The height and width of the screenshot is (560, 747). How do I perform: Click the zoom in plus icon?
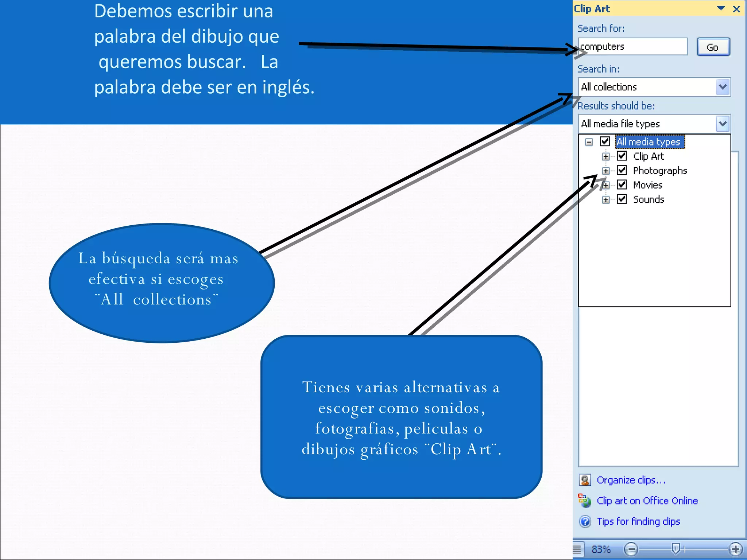pyautogui.click(x=735, y=549)
